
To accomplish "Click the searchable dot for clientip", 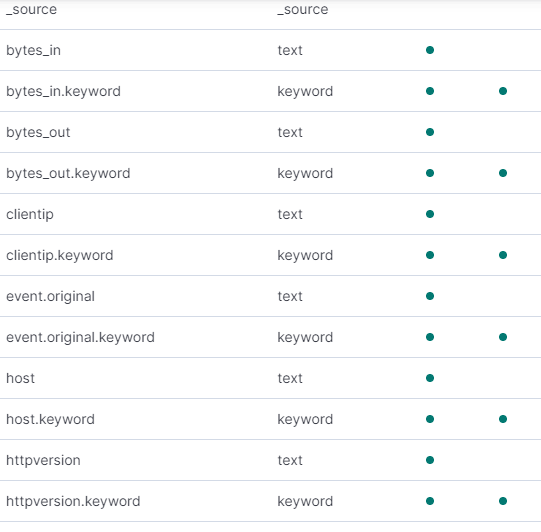I will [430, 214].
